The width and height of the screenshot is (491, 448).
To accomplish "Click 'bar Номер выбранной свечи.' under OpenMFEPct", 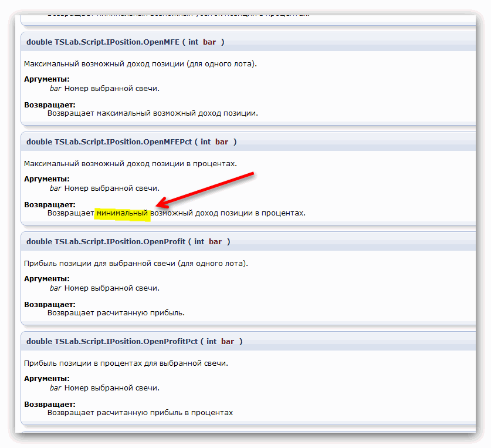I will click(104, 188).
